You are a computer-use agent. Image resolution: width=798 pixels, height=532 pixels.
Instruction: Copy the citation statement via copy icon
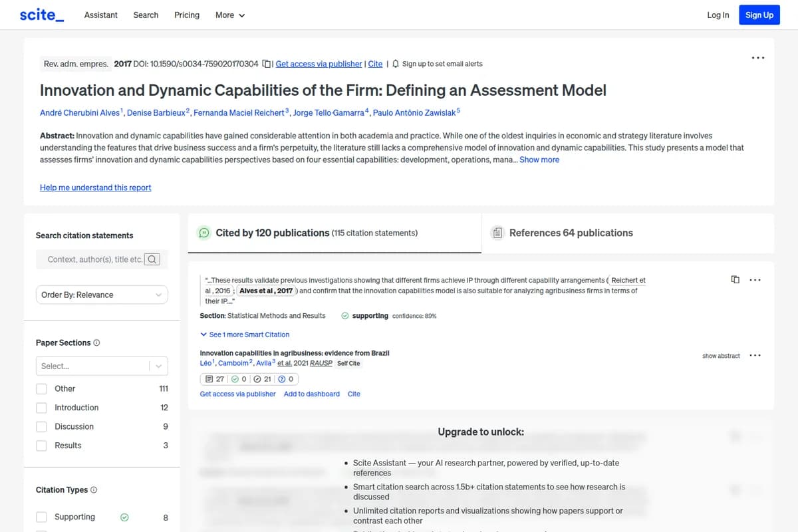pyautogui.click(x=735, y=280)
